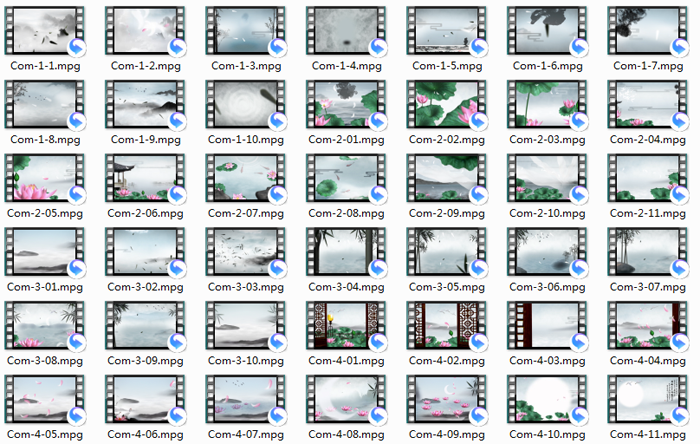
Task: Click the Com-3-01.mpg file name label
Action: tap(44, 287)
